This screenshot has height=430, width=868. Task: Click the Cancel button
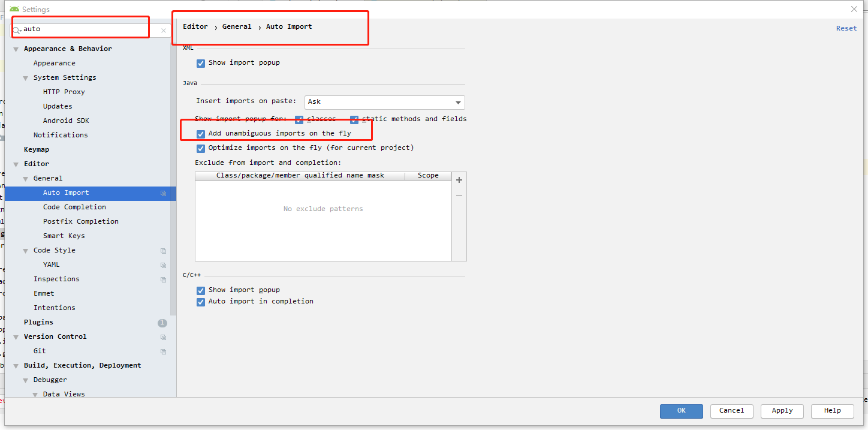(x=732, y=411)
